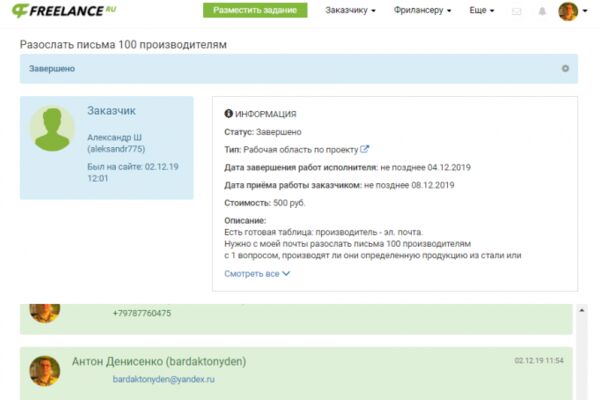600x400 pixels.
Task: Open the messages envelope icon
Action: (517, 11)
